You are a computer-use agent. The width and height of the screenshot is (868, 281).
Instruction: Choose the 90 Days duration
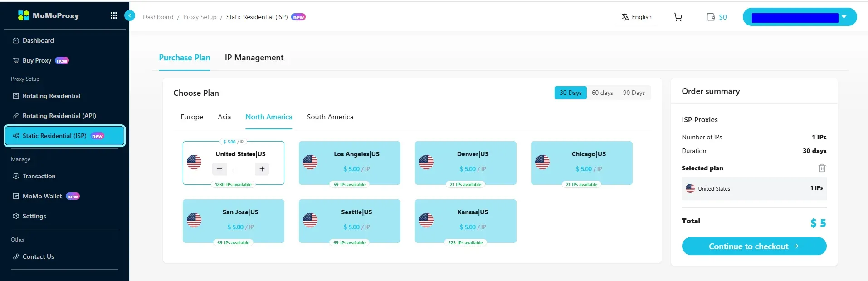tap(634, 93)
